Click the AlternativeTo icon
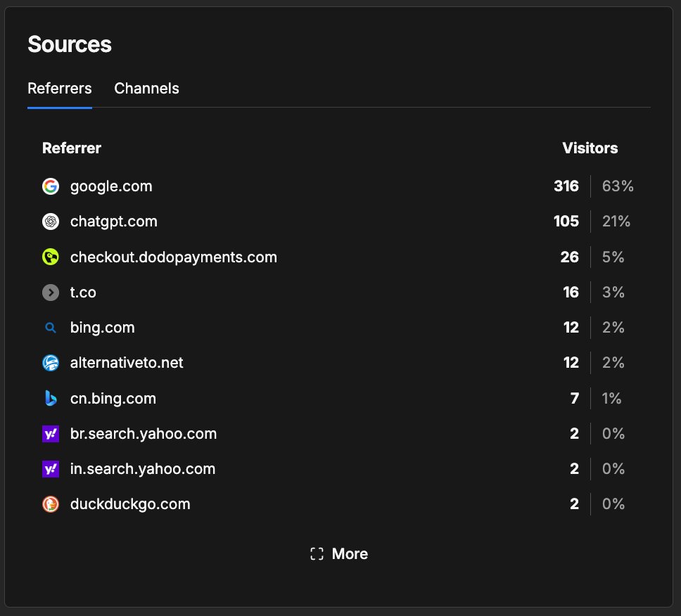681x616 pixels. point(51,363)
